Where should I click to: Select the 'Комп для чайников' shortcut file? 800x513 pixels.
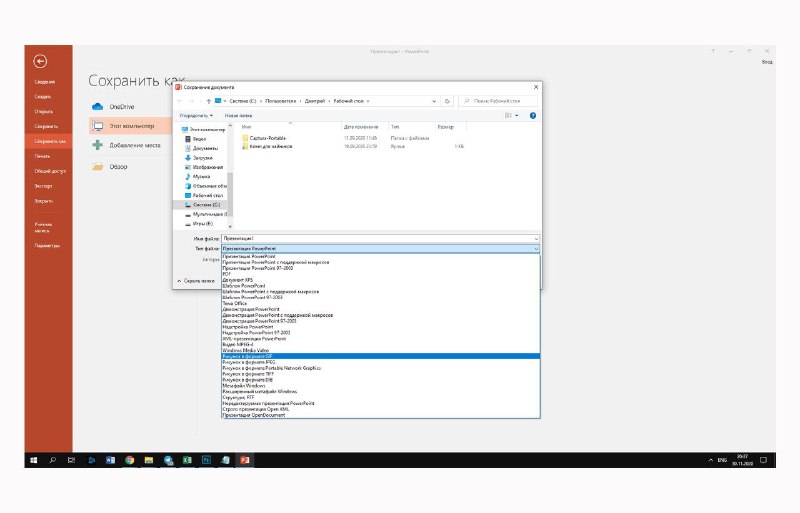[x=270, y=146]
